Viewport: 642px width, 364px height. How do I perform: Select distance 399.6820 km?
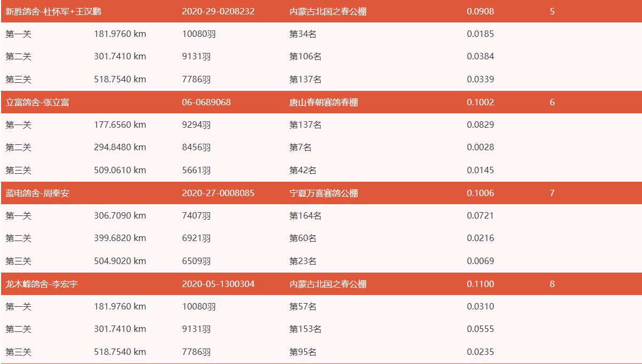120,238
